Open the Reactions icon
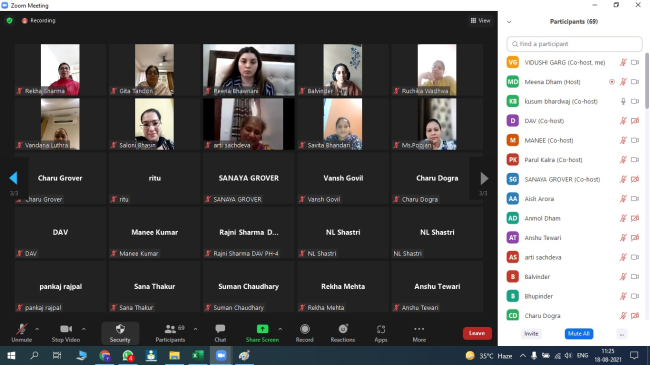Image resolution: width=650 pixels, height=365 pixels. [343, 329]
